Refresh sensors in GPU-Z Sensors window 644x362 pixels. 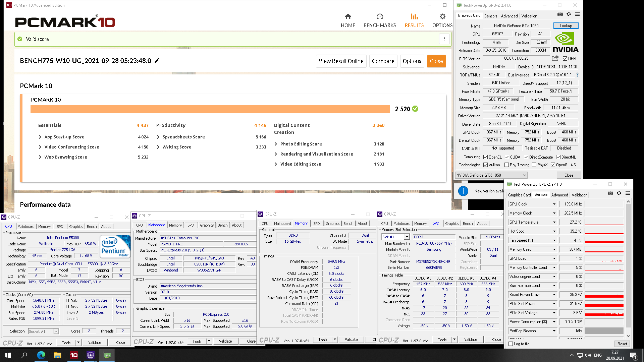click(619, 193)
